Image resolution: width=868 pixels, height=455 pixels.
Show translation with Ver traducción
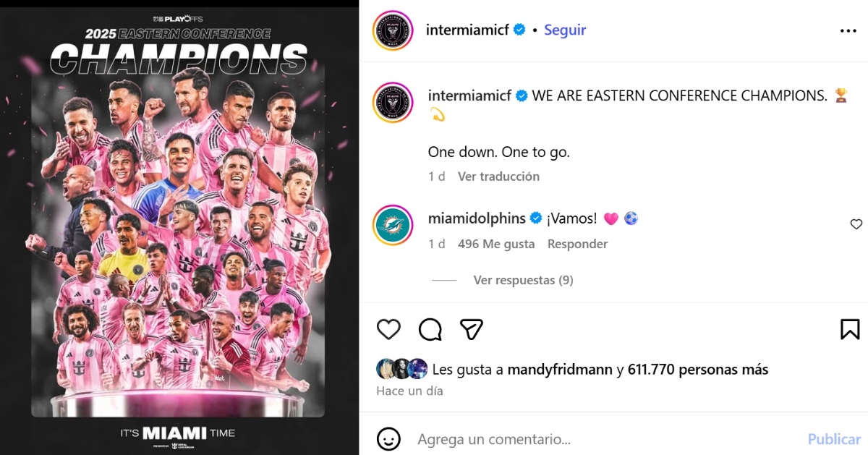tap(498, 177)
